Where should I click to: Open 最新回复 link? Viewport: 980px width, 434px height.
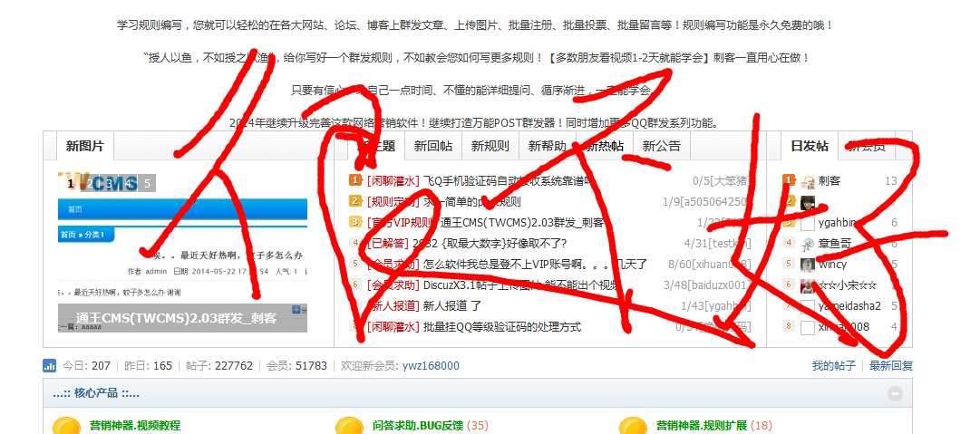coord(891,365)
